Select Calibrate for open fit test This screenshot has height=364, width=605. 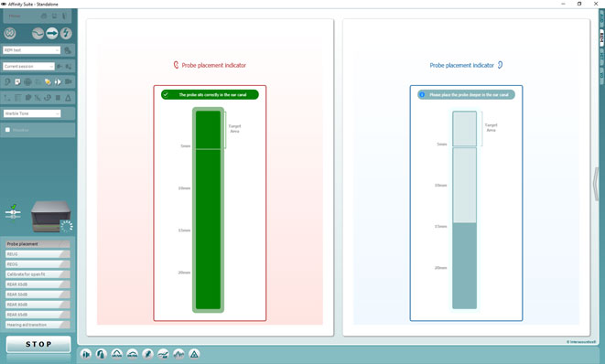(x=38, y=274)
